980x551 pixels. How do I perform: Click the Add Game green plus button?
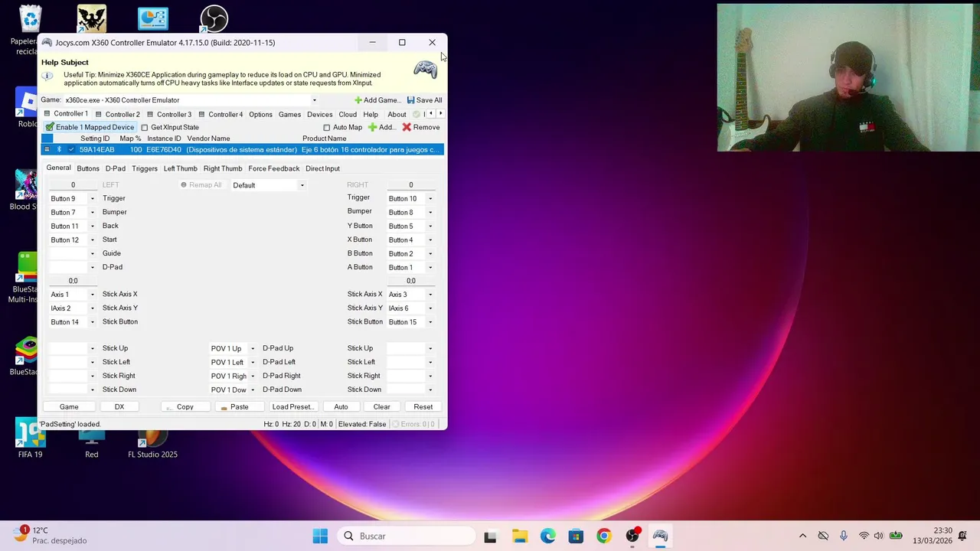pyautogui.click(x=377, y=100)
